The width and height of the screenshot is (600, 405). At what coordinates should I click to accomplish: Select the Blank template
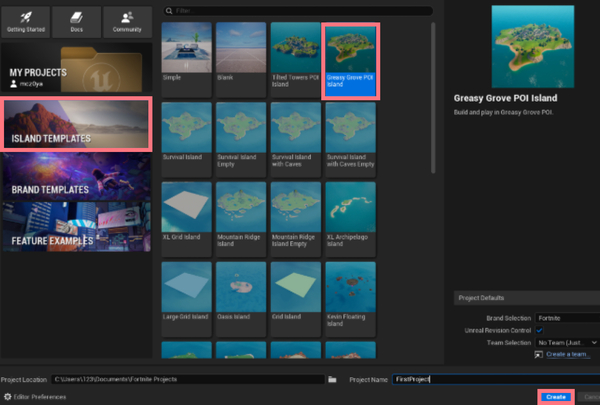(241, 59)
